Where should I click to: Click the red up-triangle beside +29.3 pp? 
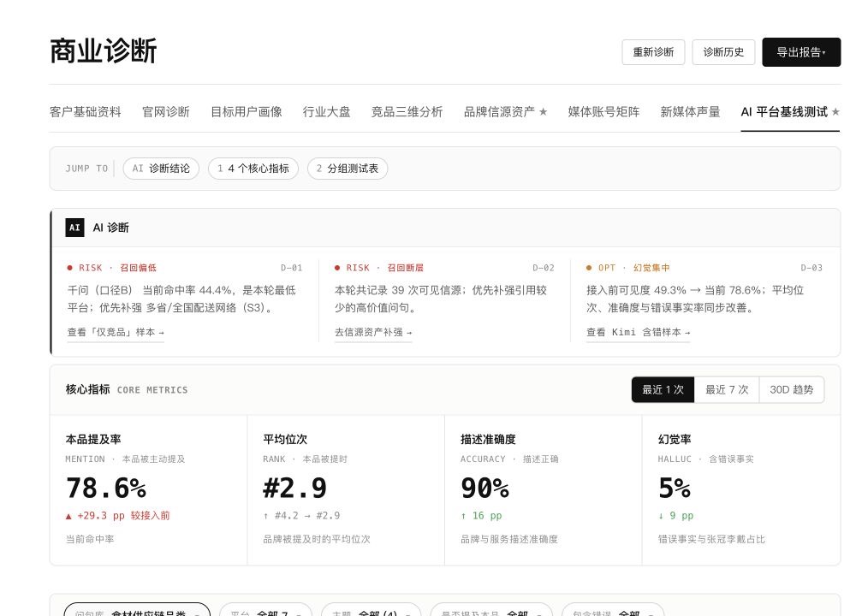point(68,516)
